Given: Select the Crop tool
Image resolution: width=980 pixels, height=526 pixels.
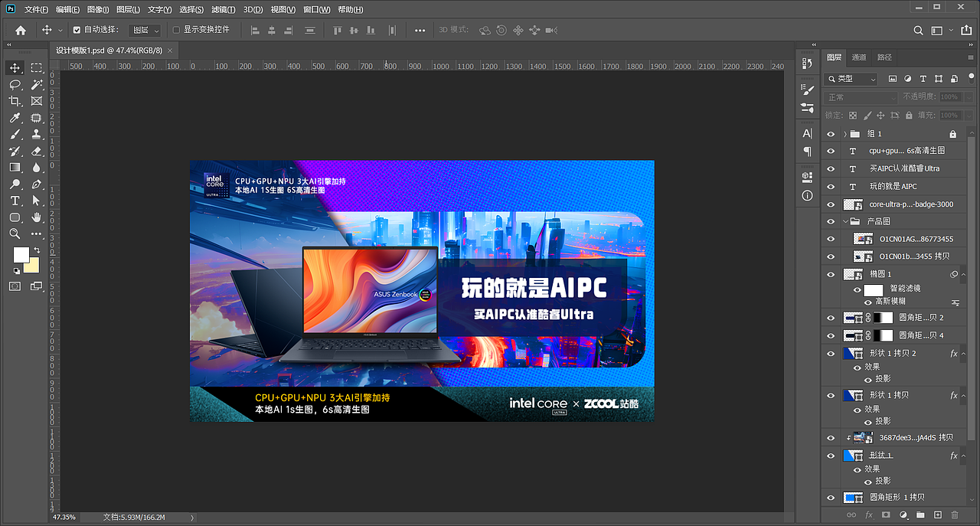Looking at the screenshot, I should point(15,101).
